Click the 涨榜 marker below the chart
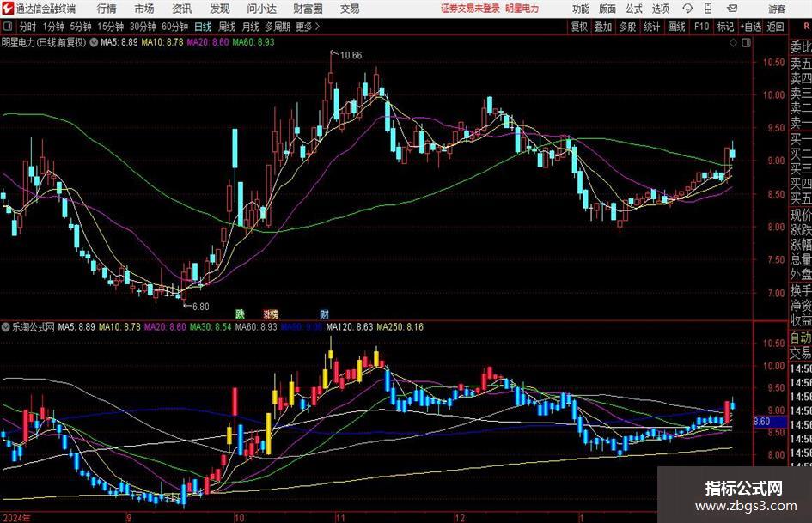The height and width of the screenshot is (523, 812). tap(271, 313)
